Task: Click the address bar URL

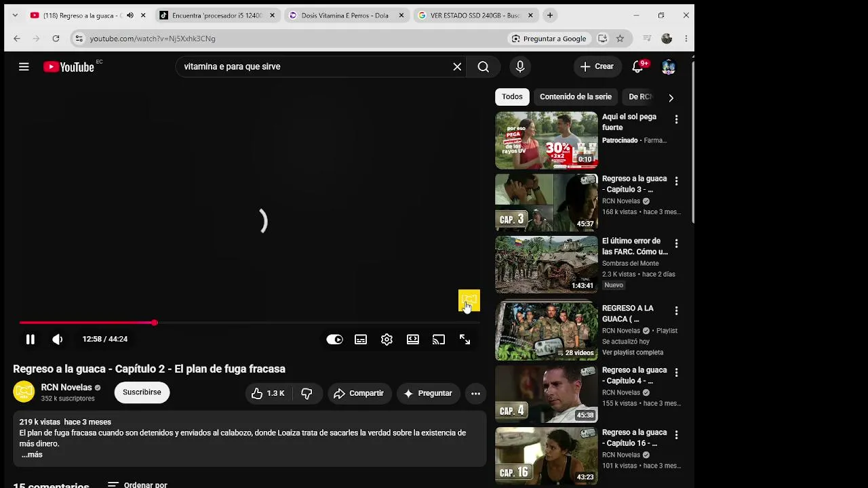Action: [153, 39]
